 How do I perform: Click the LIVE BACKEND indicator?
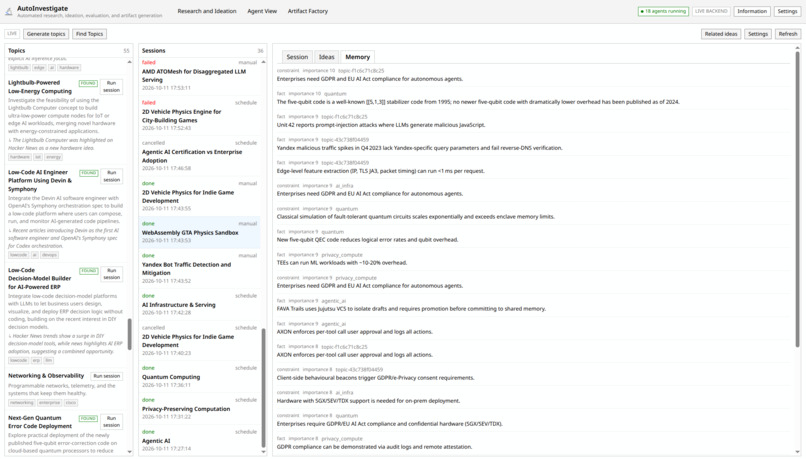click(711, 11)
